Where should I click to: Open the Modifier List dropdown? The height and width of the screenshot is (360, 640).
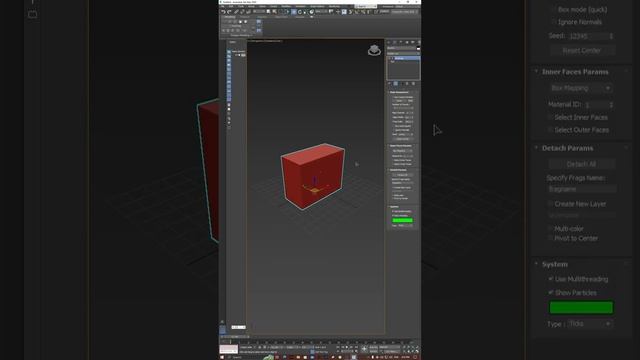pyautogui.click(x=403, y=53)
